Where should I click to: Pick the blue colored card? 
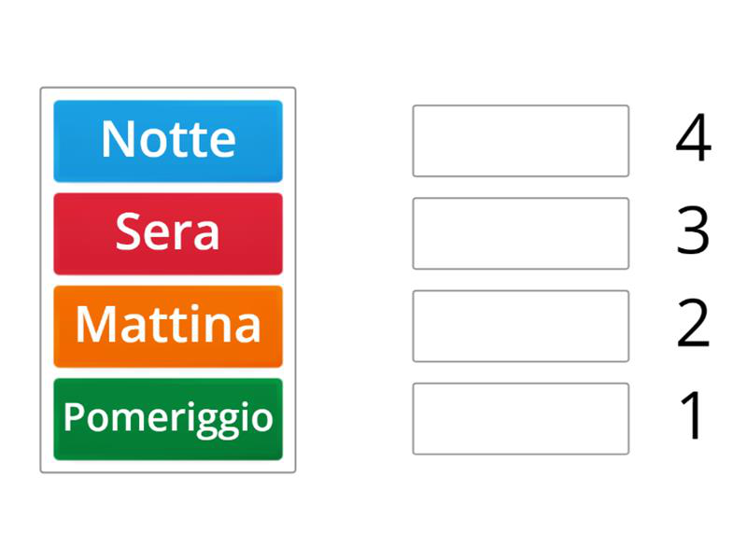(x=168, y=141)
